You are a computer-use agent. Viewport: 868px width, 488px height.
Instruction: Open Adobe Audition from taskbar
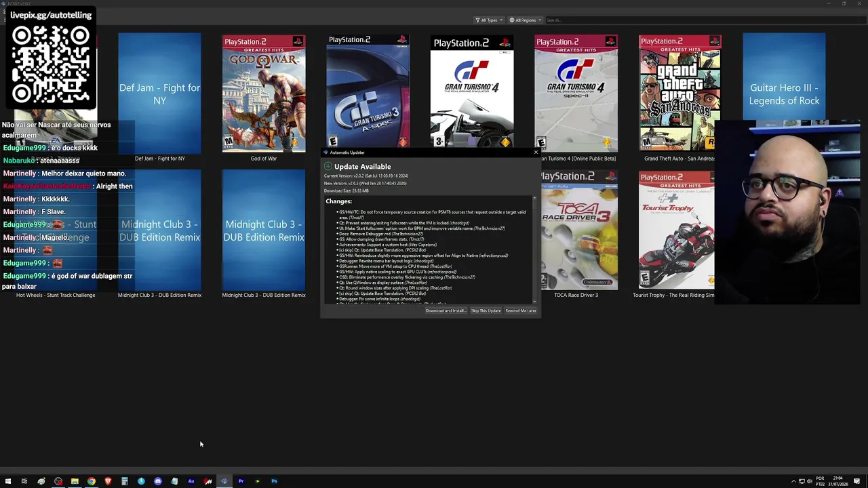[191, 481]
